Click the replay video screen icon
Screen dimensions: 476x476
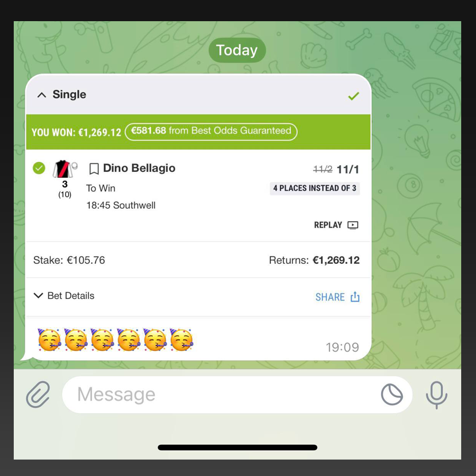coord(353,225)
